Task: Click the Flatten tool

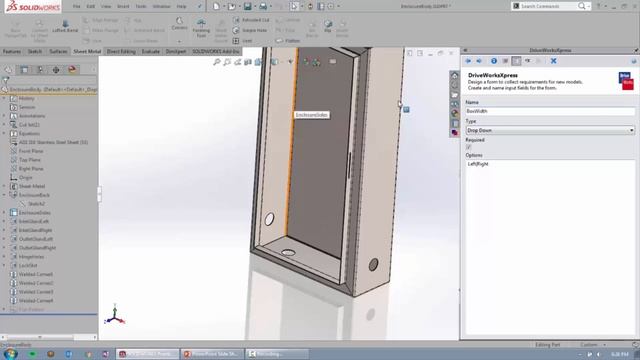Action: click(x=287, y=41)
